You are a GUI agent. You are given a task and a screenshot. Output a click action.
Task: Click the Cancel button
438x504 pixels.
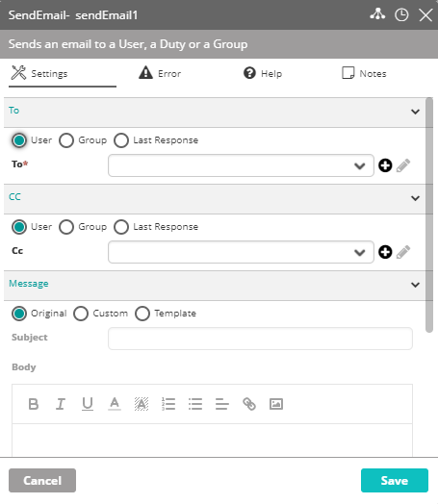coord(42,481)
